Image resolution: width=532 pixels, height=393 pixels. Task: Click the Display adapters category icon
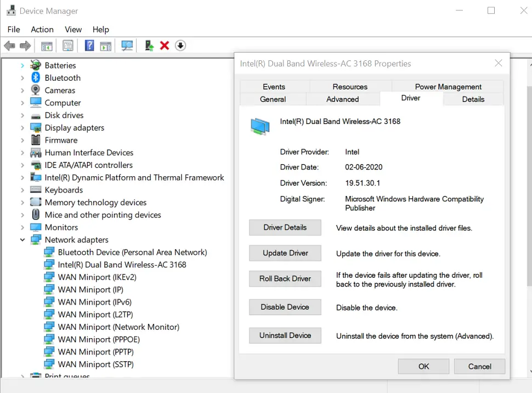pyautogui.click(x=36, y=127)
